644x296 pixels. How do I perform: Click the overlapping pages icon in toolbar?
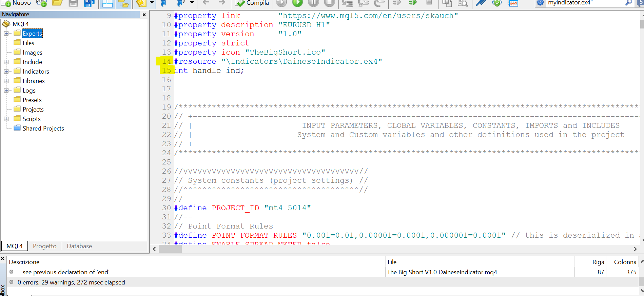point(447,3)
